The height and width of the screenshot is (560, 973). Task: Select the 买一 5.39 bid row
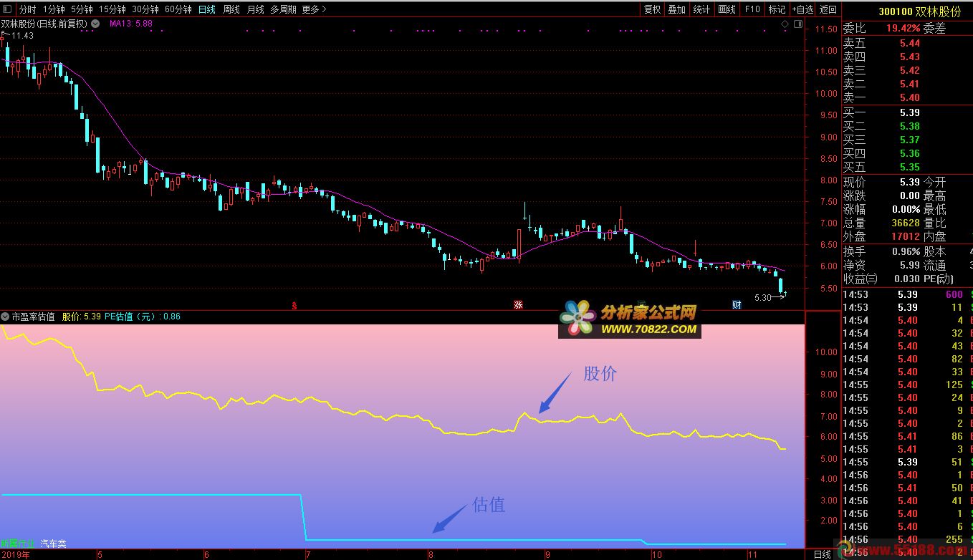click(907, 112)
